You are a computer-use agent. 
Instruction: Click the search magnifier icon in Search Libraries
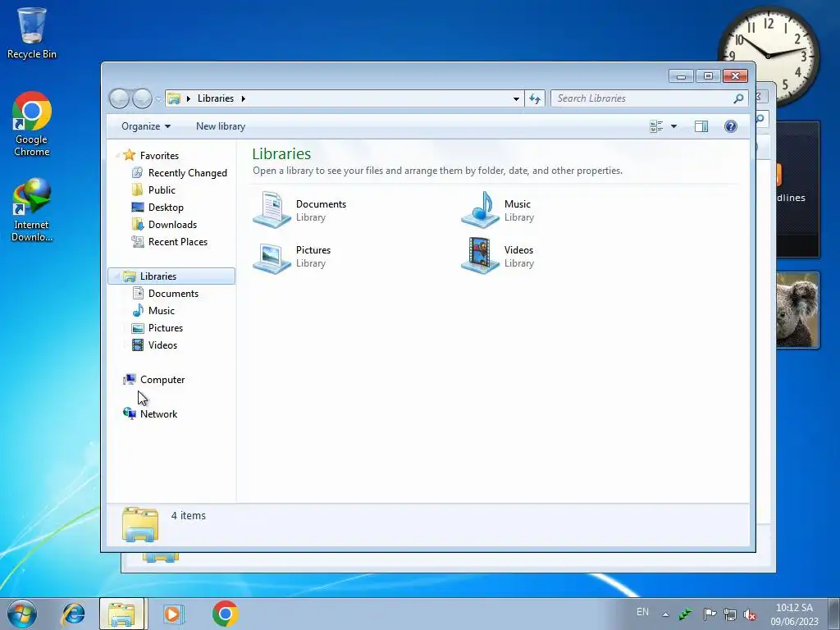pyautogui.click(x=738, y=98)
